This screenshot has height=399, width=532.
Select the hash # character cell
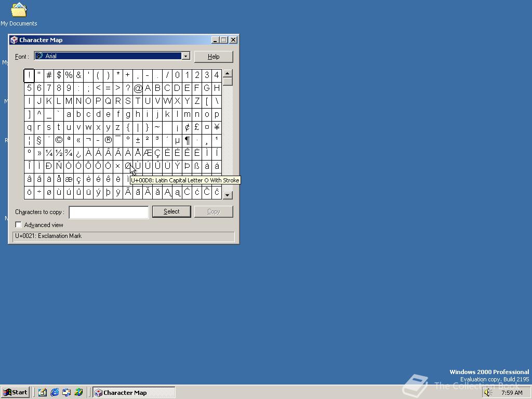[49, 75]
